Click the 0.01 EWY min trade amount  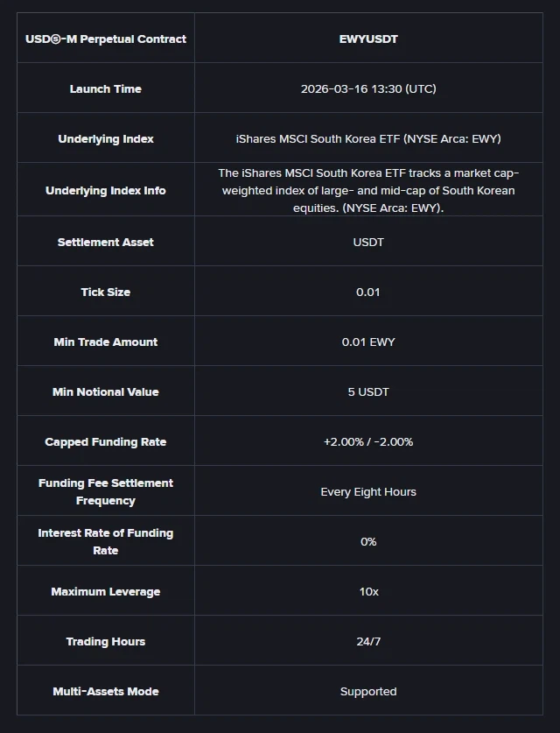pos(368,342)
